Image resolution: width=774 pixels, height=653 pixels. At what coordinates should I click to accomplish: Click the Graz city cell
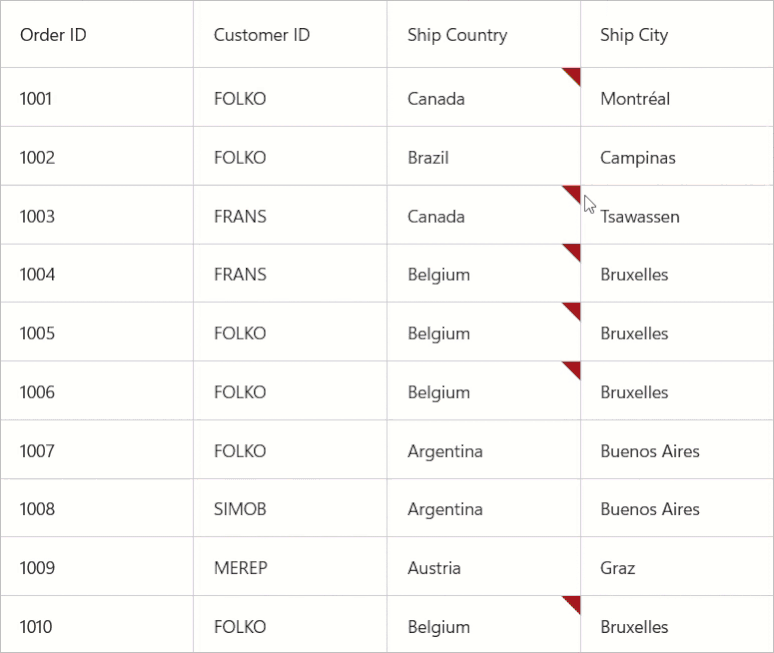pyautogui.click(x=618, y=568)
